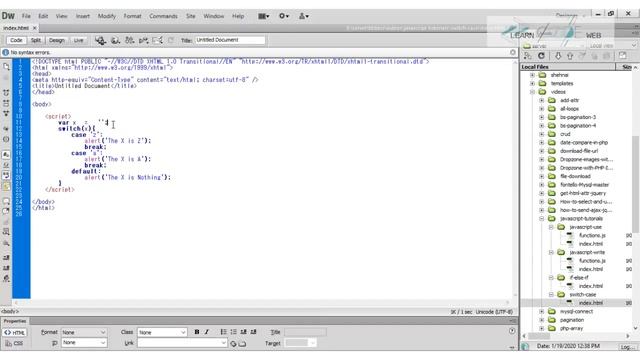Click the Browse for File folder icon

pos(242,344)
